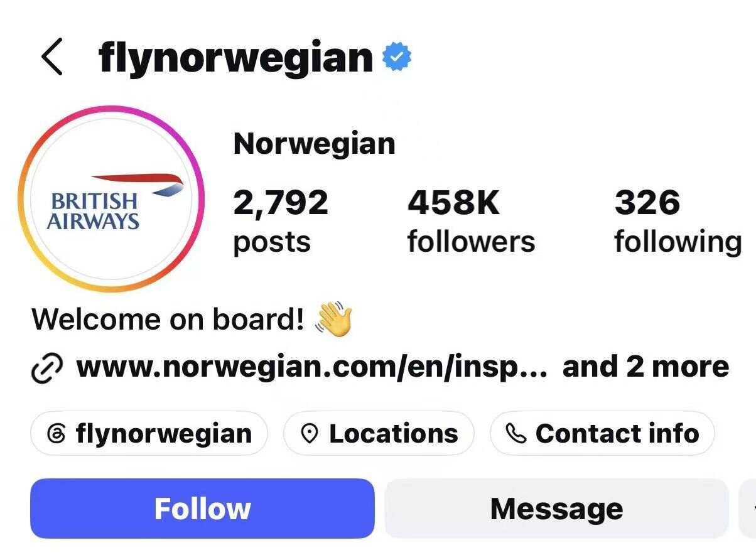View the 2,792 posts count
The width and height of the screenshot is (756, 560).
[x=281, y=222]
